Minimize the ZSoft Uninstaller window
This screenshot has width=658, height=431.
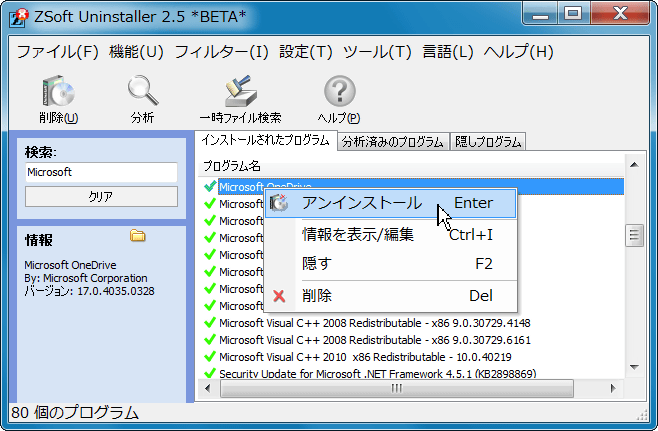point(540,14)
